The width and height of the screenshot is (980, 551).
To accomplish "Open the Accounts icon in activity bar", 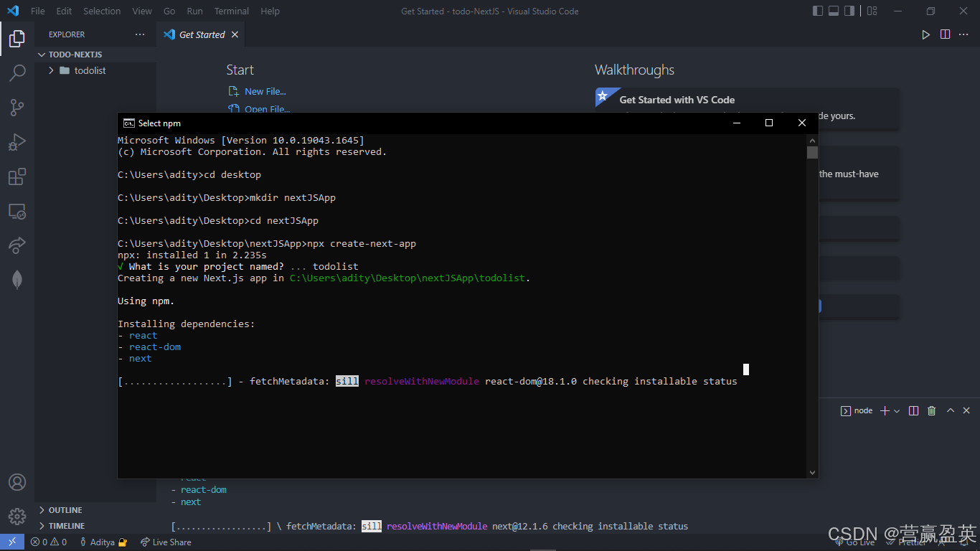I will (x=17, y=482).
